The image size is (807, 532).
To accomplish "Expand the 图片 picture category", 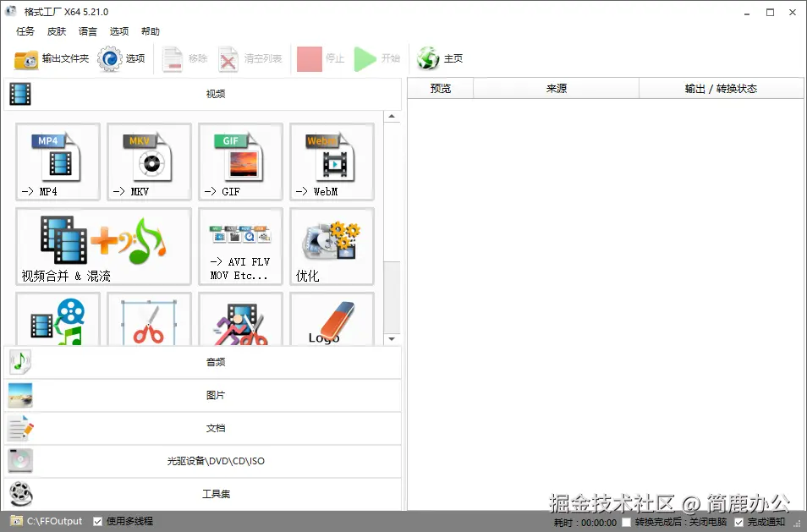I will click(203, 395).
